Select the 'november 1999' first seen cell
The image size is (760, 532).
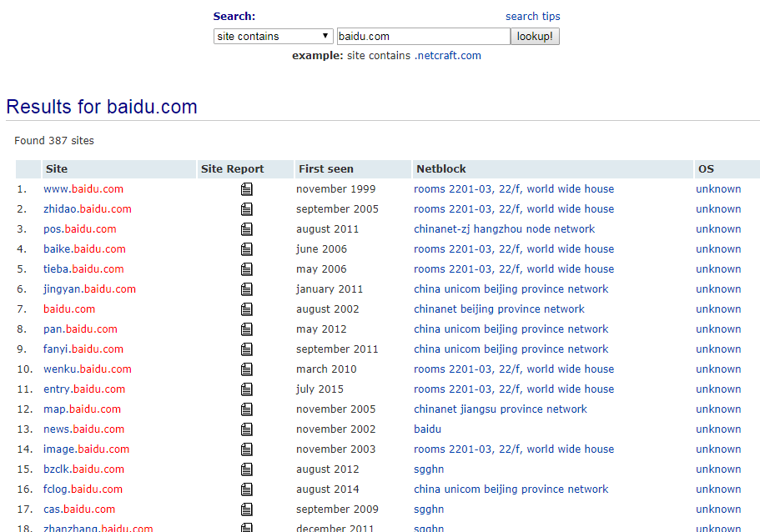click(336, 189)
